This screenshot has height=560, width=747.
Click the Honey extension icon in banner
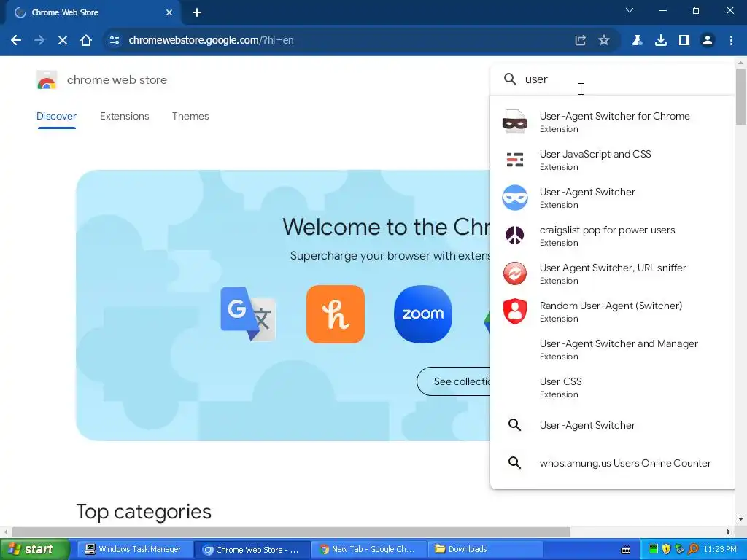click(x=336, y=314)
